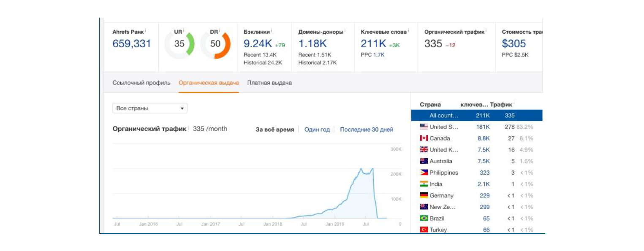Select the "Органическая выдача" tab

point(209,83)
